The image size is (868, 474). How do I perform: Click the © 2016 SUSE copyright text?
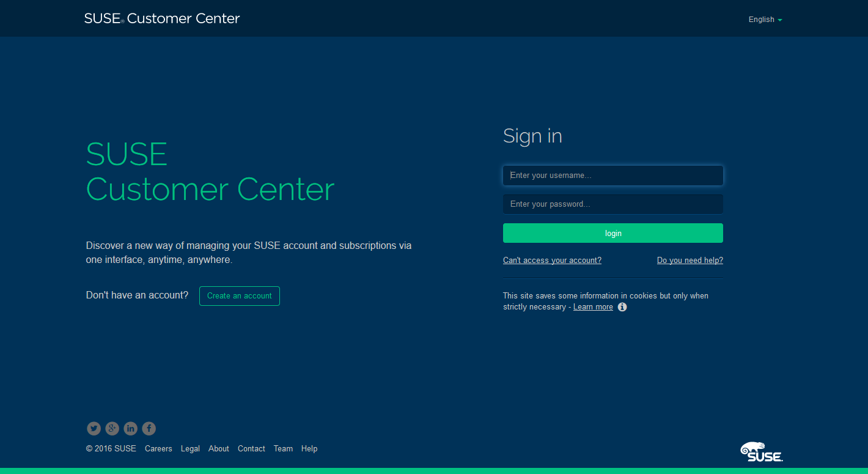pos(111,449)
